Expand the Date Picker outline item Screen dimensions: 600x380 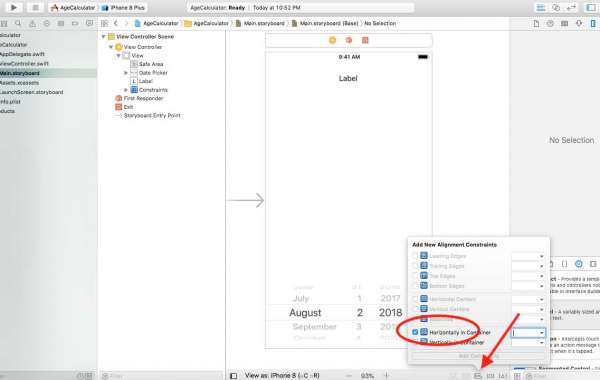[x=126, y=72]
